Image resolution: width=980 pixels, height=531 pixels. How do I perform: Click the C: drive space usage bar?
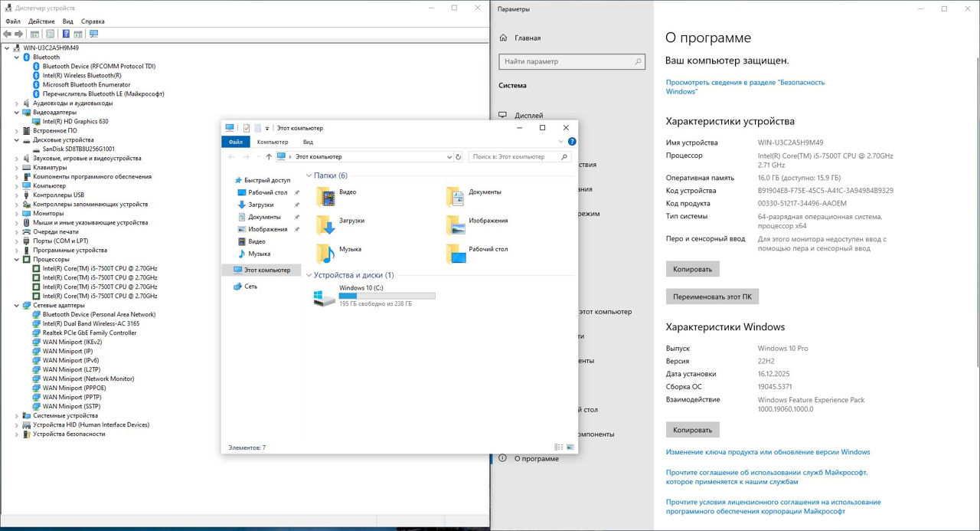(387, 296)
